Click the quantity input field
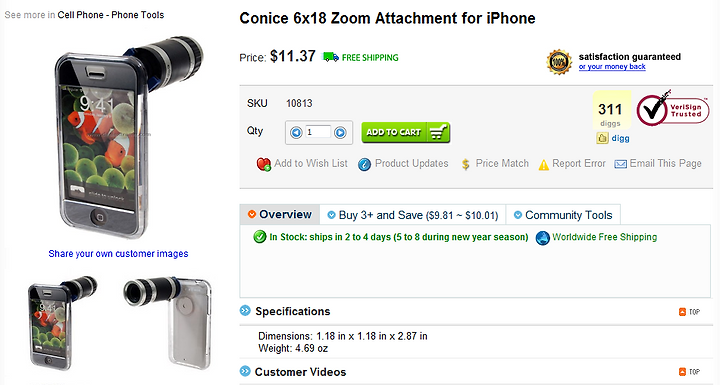The width and height of the screenshot is (720, 385). (x=318, y=132)
